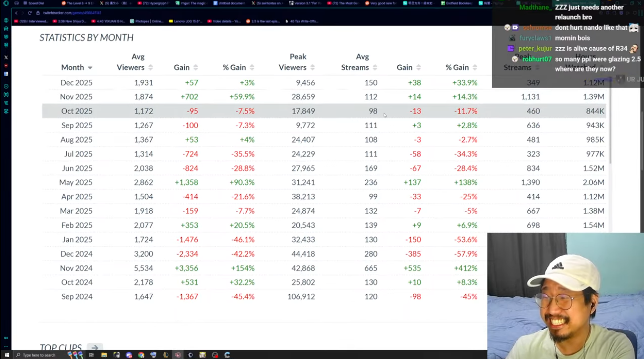Viewport: 644px width, 359px height.
Task: Click the avg streams value 665
Action: click(x=371, y=268)
